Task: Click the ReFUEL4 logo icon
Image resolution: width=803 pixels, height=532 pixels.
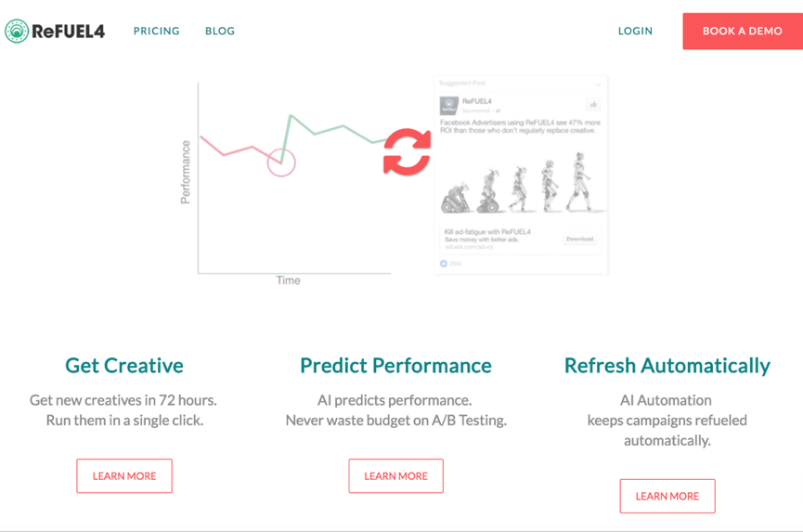Action: click(17, 31)
